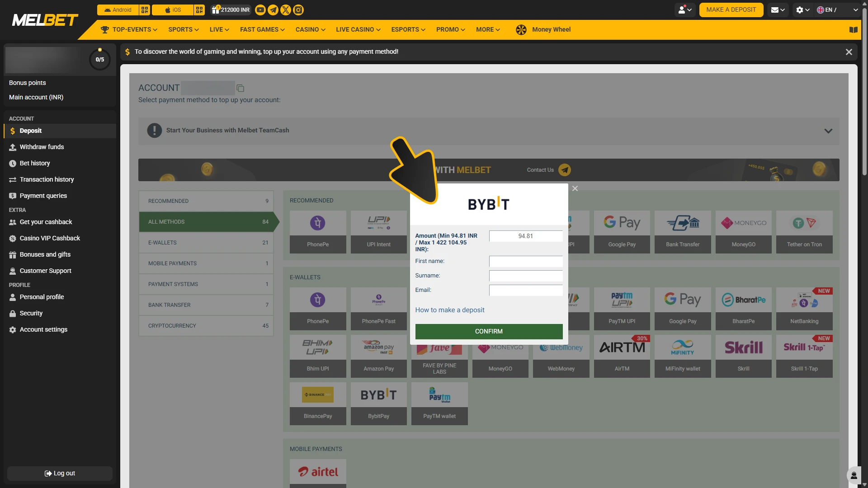Select PhonePe in Recommended section
Image resolution: width=868 pixels, height=488 pixels.
[x=318, y=232]
